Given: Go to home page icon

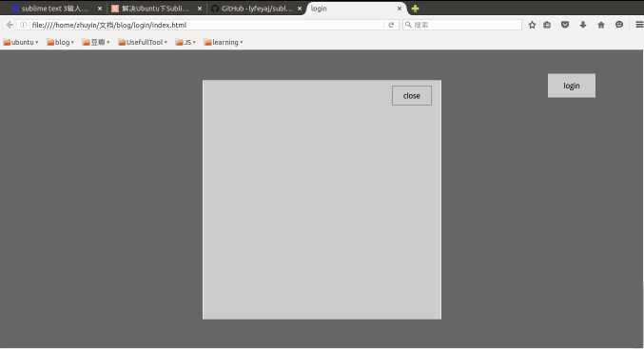Looking at the screenshot, I should 601,25.
